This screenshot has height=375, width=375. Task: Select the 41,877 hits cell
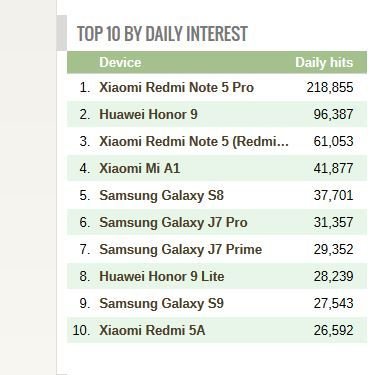pyautogui.click(x=333, y=168)
